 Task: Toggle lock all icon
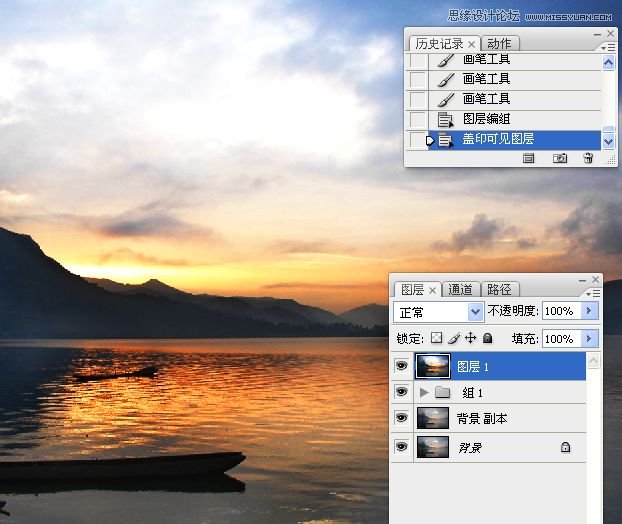point(488,338)
